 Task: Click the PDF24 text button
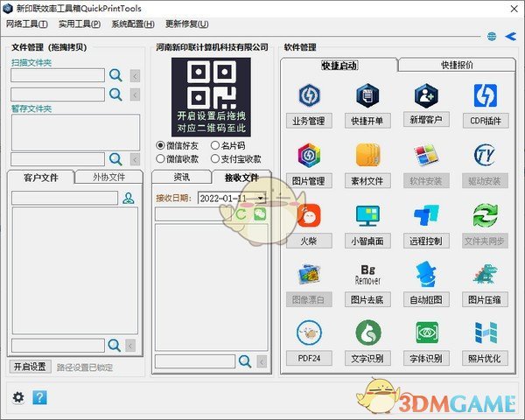click(x=309, y=358)
